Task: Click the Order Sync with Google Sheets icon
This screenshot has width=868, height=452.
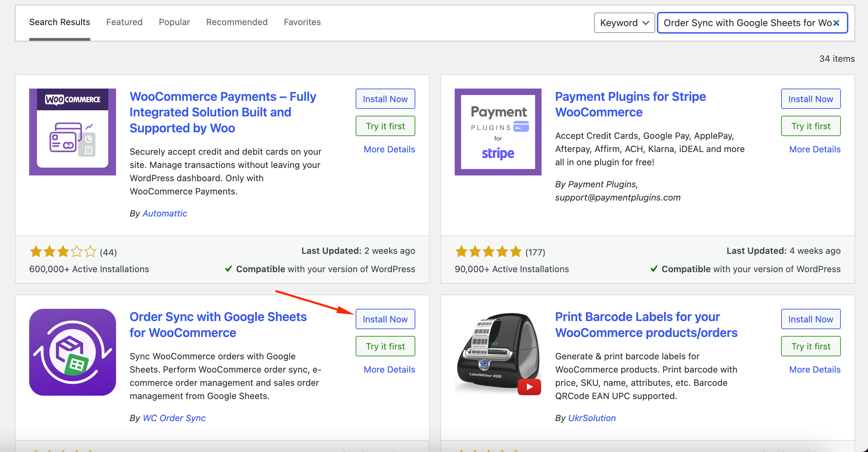Action: 73,352
